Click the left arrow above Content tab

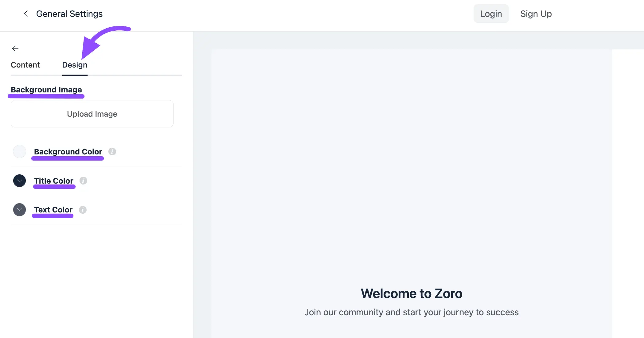pyautogui.click(x=15, y=48)
